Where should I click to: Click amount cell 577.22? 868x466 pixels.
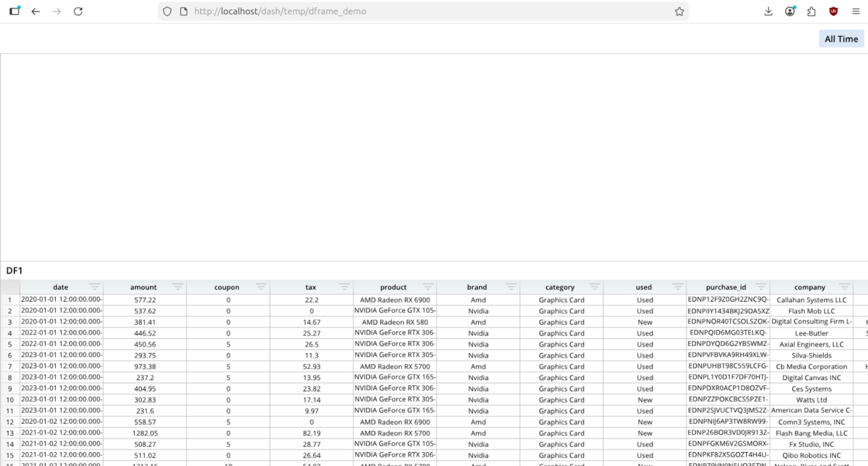[x=145, y=300]
